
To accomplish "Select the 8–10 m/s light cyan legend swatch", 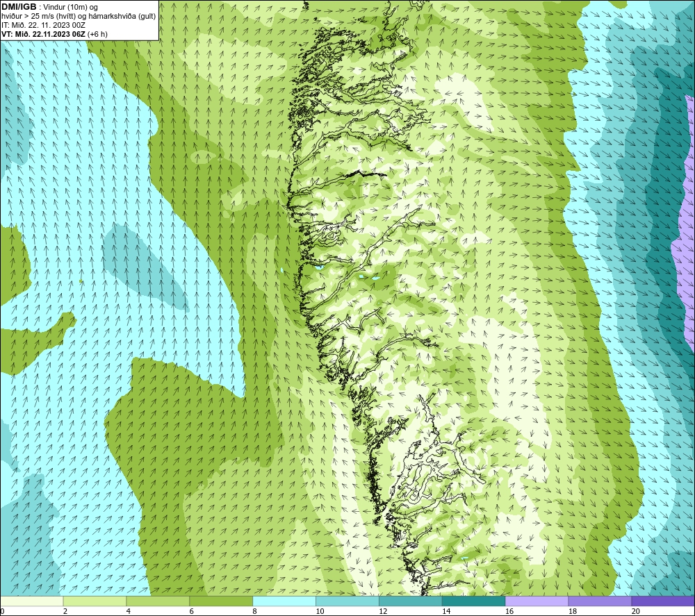I will (284, 601).
